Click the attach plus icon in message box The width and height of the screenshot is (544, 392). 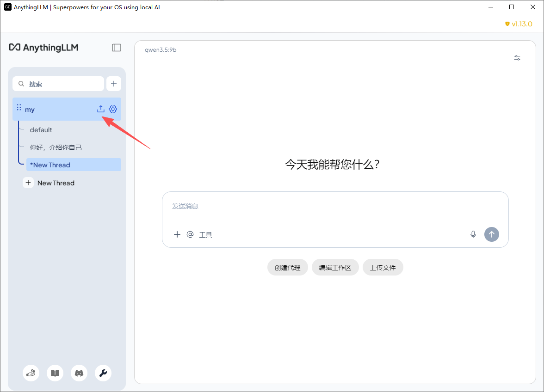[x=177, y=234]
